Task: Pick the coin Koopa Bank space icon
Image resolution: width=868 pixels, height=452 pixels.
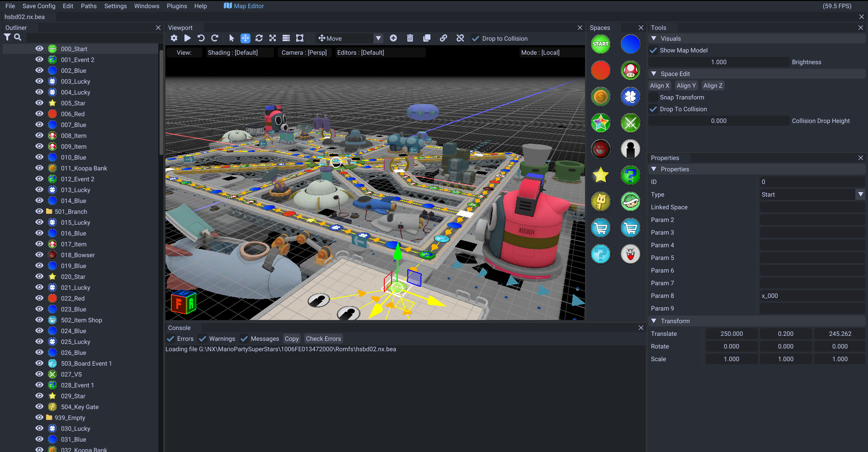Action: click(x=601, y=97)
